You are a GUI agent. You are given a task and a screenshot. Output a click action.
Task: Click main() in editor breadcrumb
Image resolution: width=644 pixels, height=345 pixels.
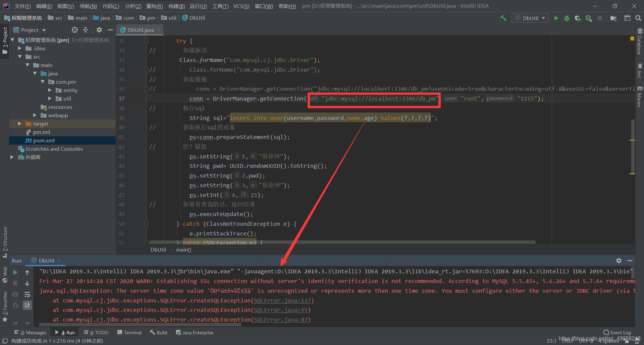pos(183,250)
